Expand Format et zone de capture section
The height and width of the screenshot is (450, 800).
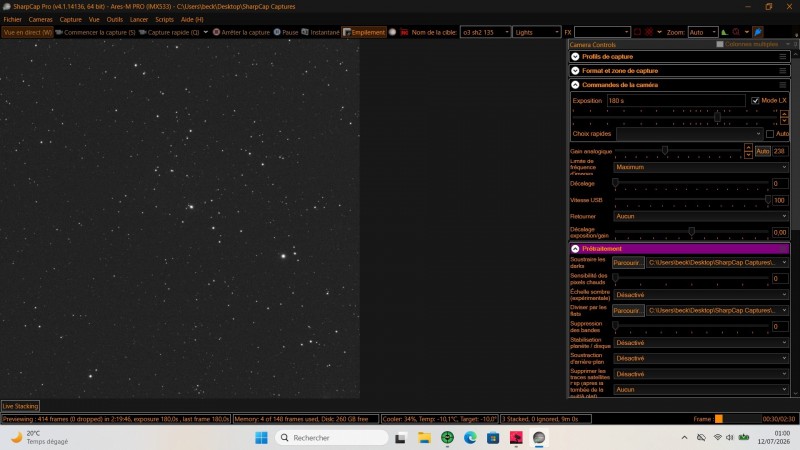pos(576,71)
